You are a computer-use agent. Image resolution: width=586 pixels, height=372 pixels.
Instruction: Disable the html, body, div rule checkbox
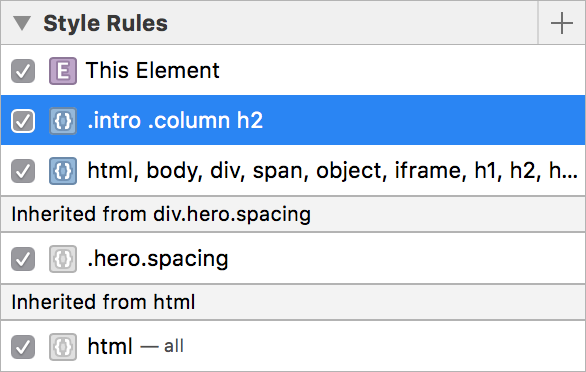pyautogui.click(x=23, y=171)
